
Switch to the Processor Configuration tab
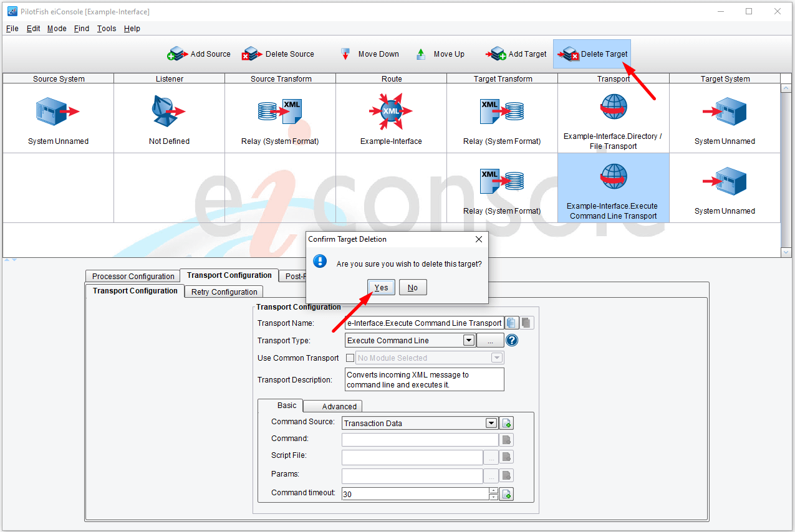pyautogui.click(x=133, y=276)
